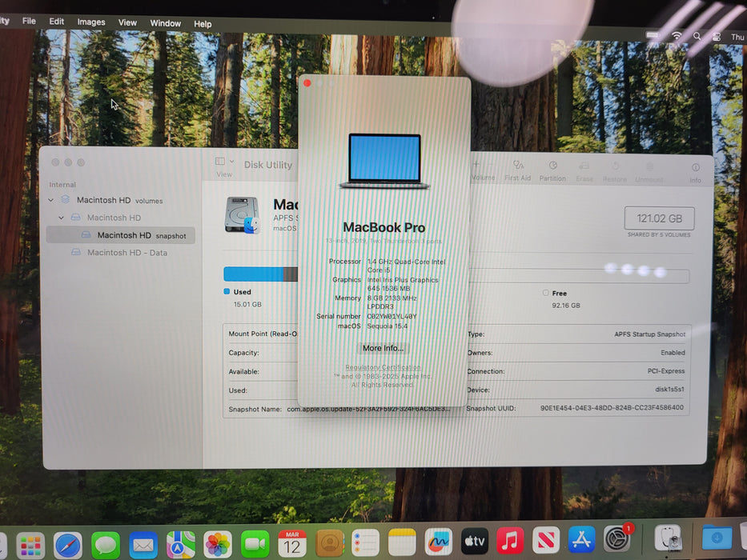Click the More Info... button
This screenshot has height=560, width=747.
click(383, 348)
